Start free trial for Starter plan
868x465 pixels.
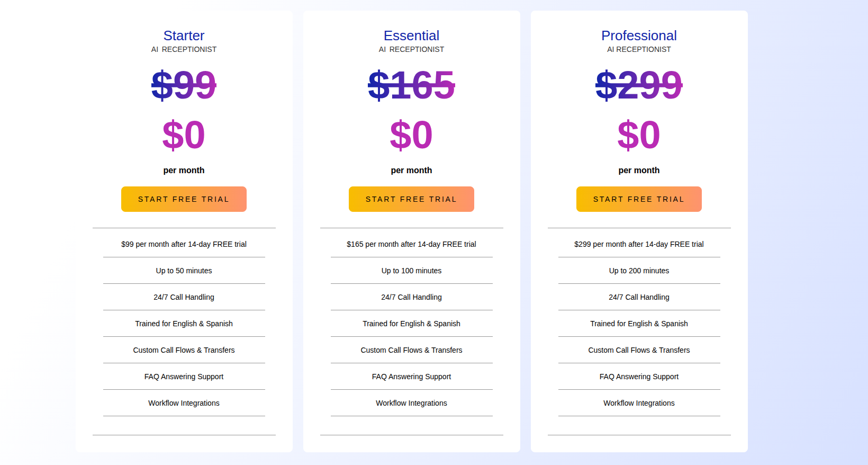click(x=184, y=199)
